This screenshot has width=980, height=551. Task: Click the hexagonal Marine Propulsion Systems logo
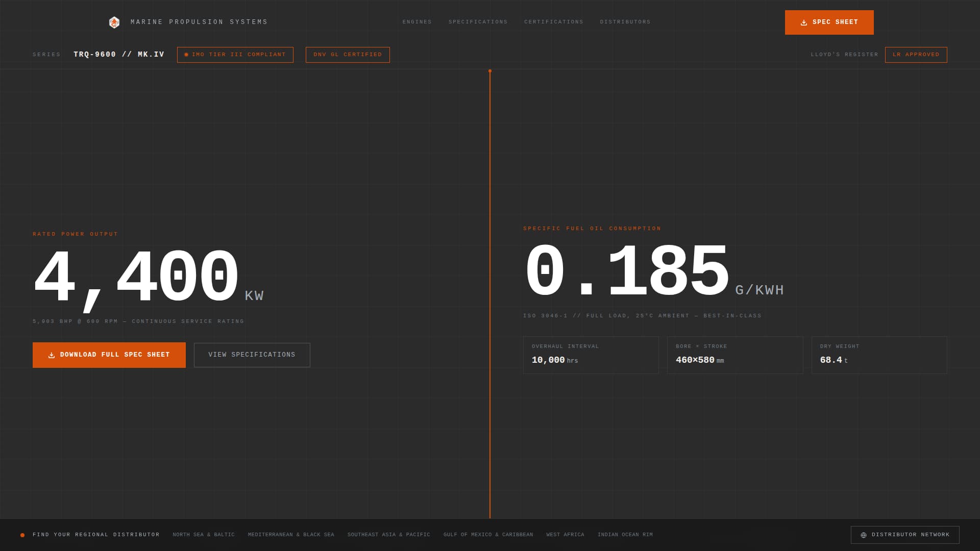tap(115, 22)
